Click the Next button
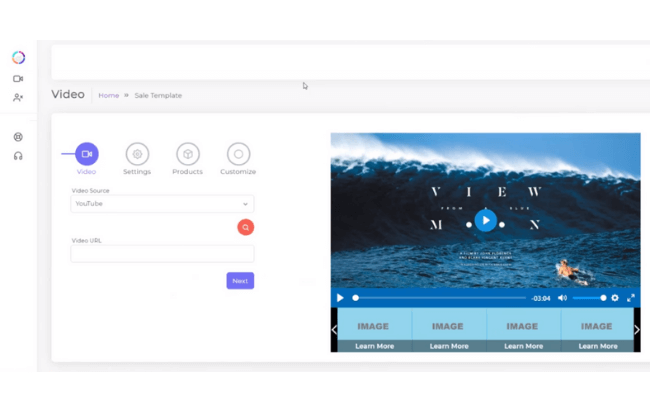Viewport: 650px width, 400px height. 240,281
